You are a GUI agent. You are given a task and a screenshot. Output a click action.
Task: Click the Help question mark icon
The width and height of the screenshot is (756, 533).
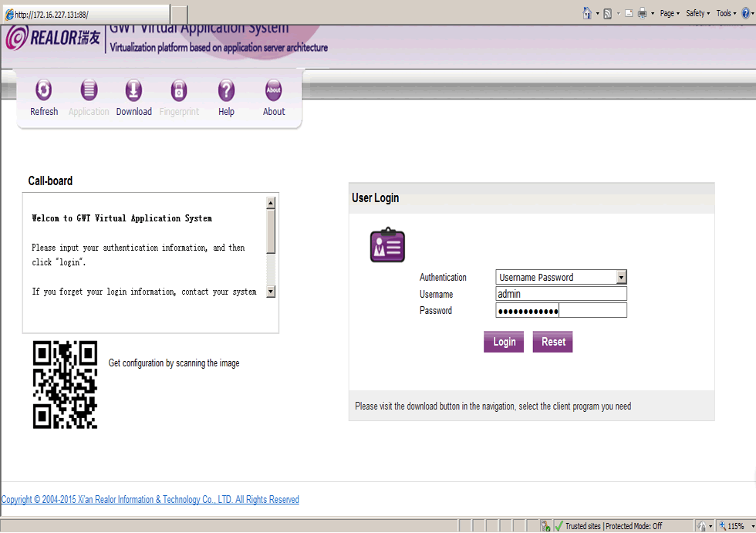(226, 91)
